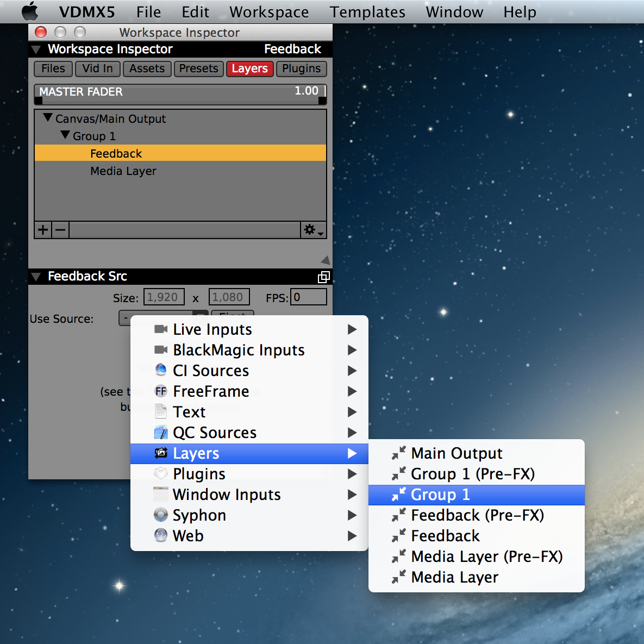The width and height of the screenshot is (644, 644).
Task: Switch to the Files tab
Action: 53,68
